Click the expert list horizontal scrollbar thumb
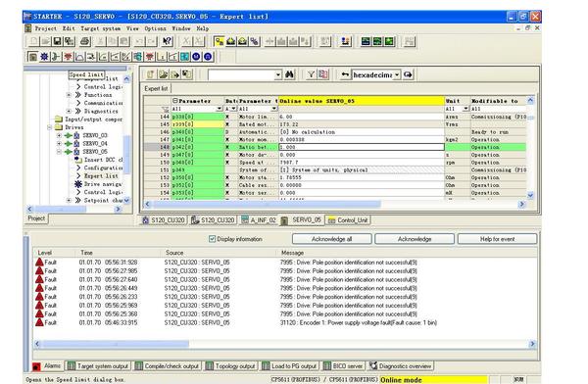Screen dimensions: 588x384 267,204
